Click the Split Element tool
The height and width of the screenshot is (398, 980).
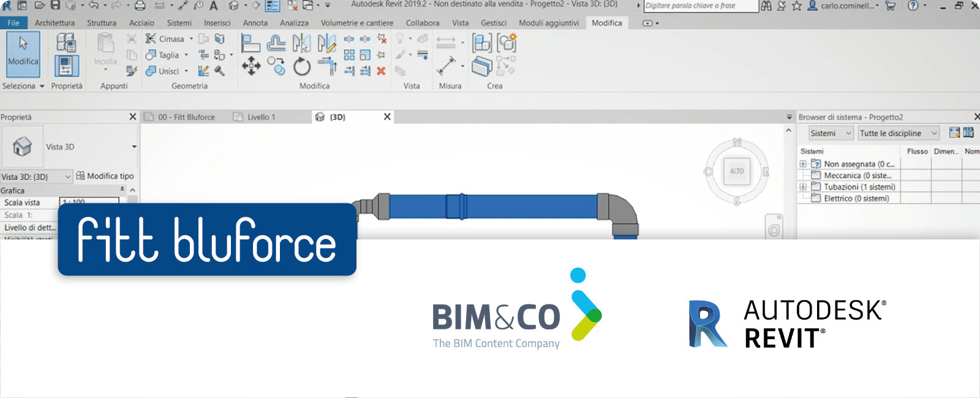(x=349, y=39)
